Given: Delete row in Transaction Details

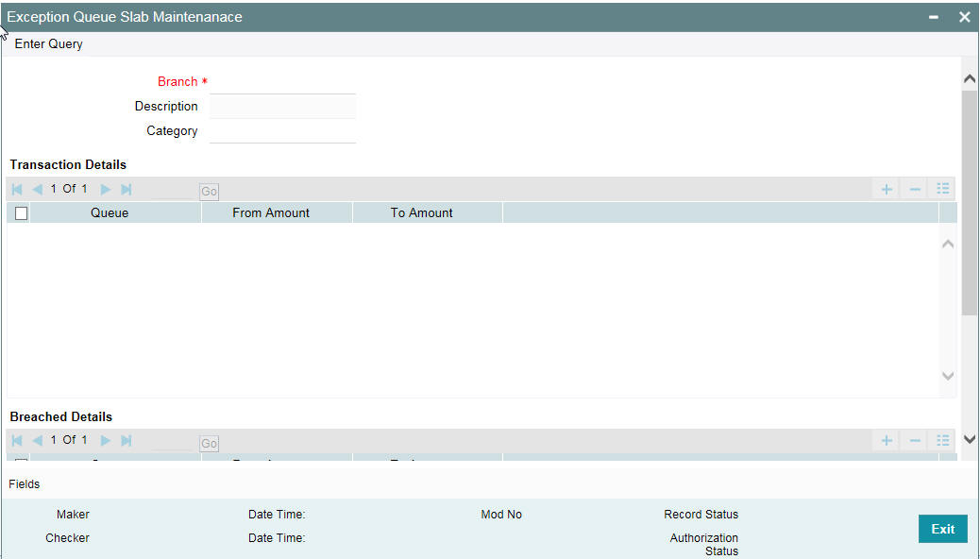Looking at the screenshot, I should (915, 189).
